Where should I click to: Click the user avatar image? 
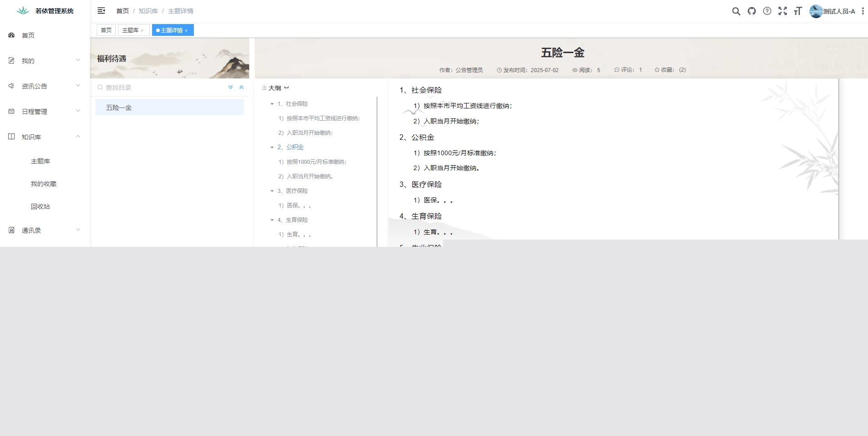816,11
